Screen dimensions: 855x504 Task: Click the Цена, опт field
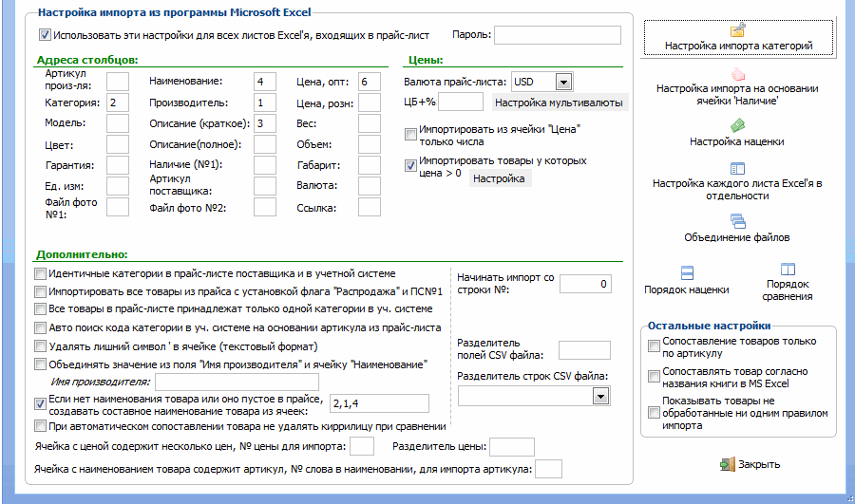point(370,82)
